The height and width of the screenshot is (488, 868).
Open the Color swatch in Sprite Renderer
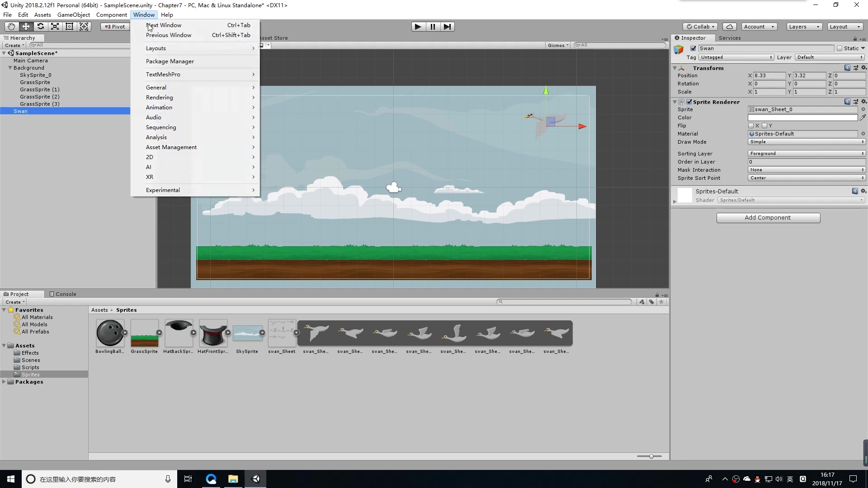[x=802, y=117]
